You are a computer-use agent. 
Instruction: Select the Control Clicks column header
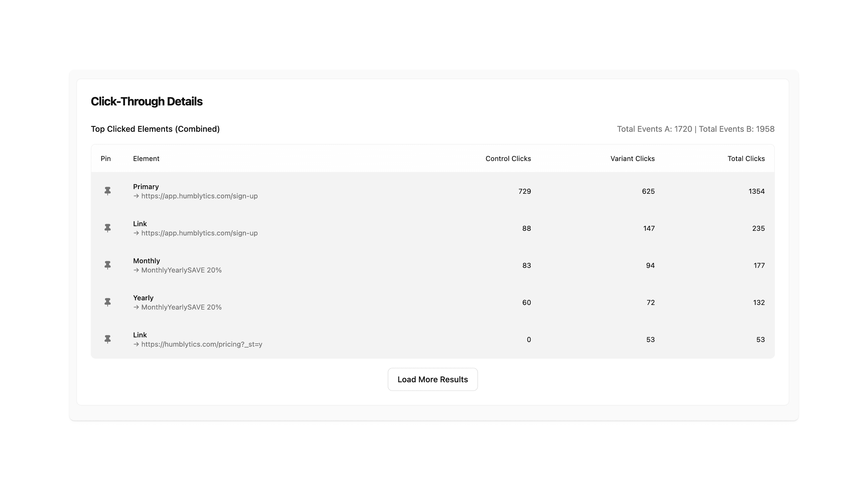pyautogui.click(x=508, y=159)
